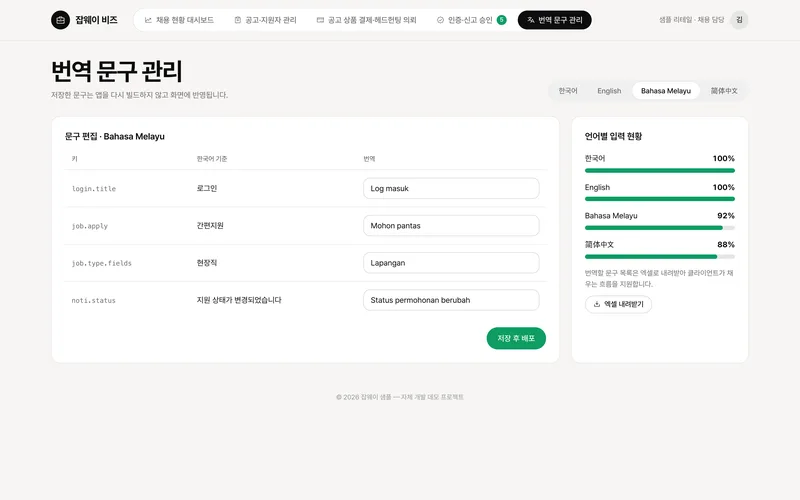Click the clipboard icon of 공고·지원자 관리
Screen dimensions: 800x500
point(238,20)
